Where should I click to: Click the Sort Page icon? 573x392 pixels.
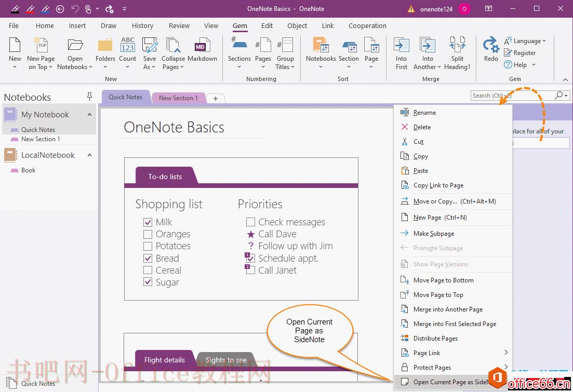click(x=371, y=45)
